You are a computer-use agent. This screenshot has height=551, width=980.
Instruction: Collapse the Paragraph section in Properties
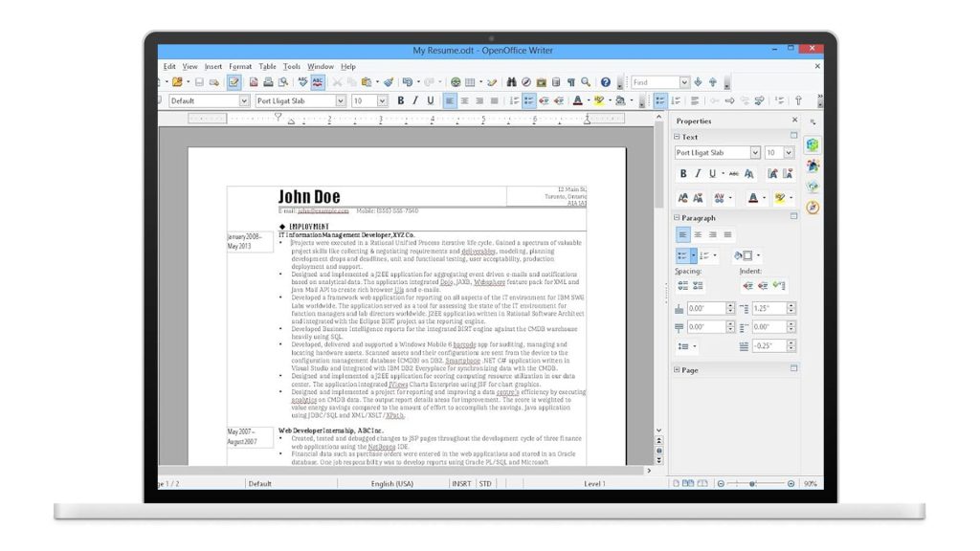point(676,217)
